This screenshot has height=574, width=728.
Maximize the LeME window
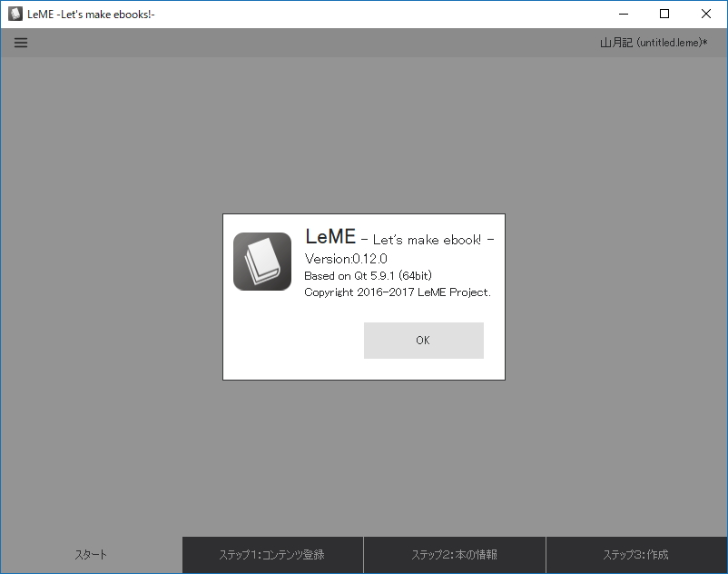[x=664, y=14]
